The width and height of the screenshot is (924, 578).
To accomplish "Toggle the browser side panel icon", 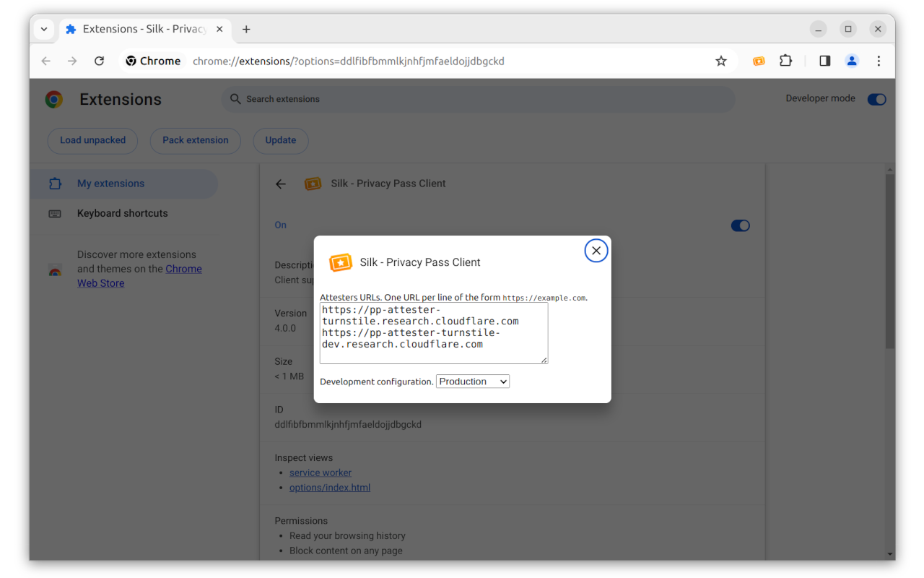I will coord(825,61).
